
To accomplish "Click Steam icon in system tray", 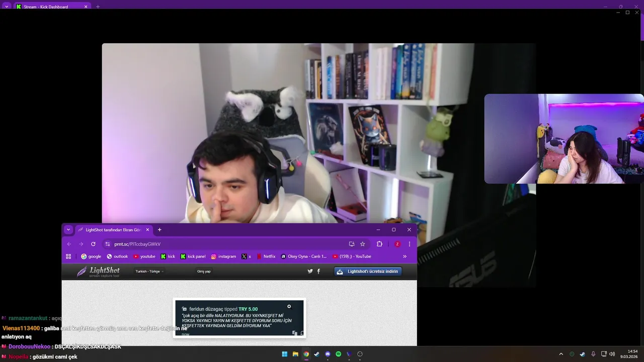I will click(583, 354).
